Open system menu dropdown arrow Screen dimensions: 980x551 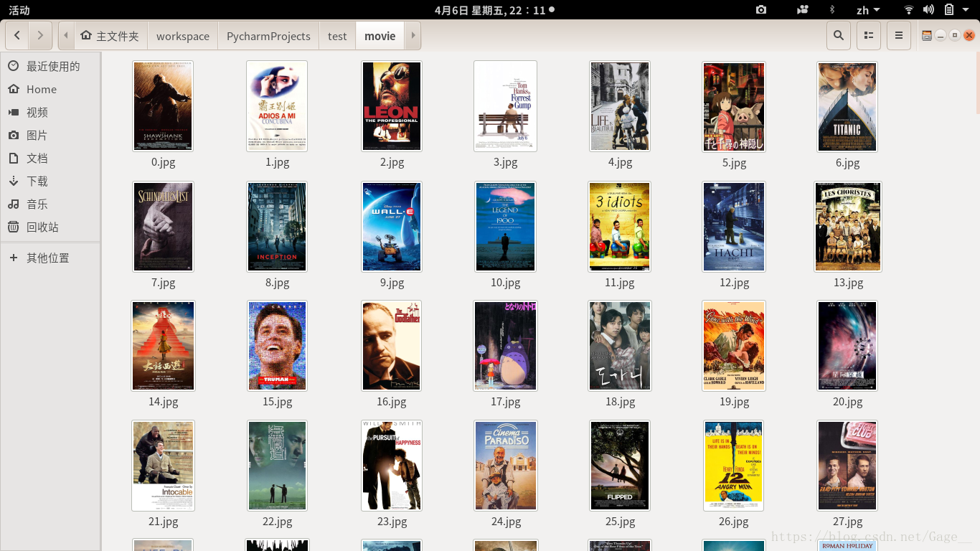pyautogui.click(x=967, y=10)
